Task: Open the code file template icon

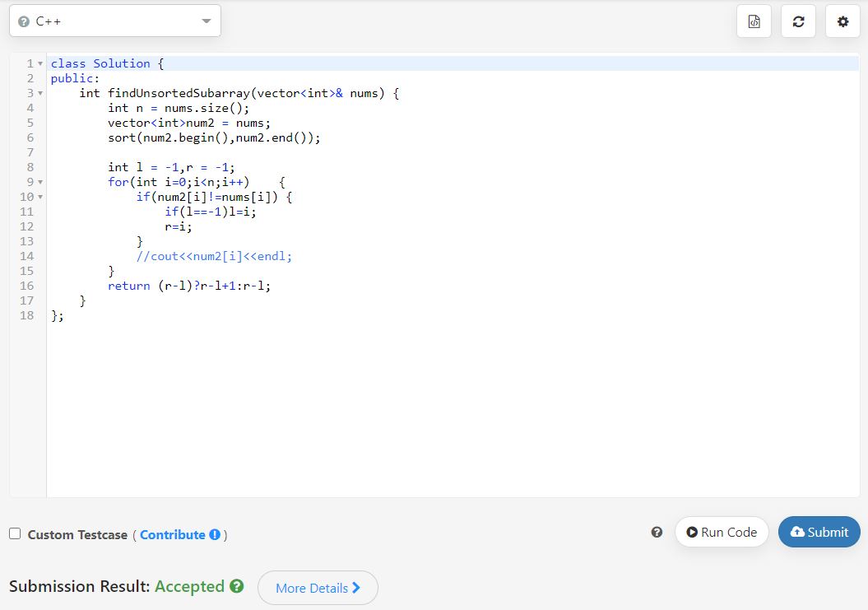Action: click(x=754, y=21)
